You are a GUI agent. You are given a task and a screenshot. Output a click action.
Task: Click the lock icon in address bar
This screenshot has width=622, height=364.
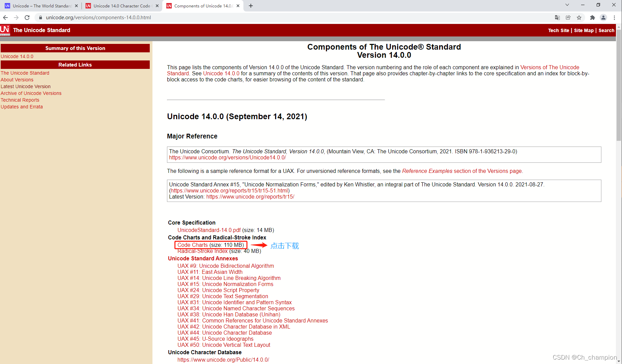pyautogui.click(x=41, y=18)
